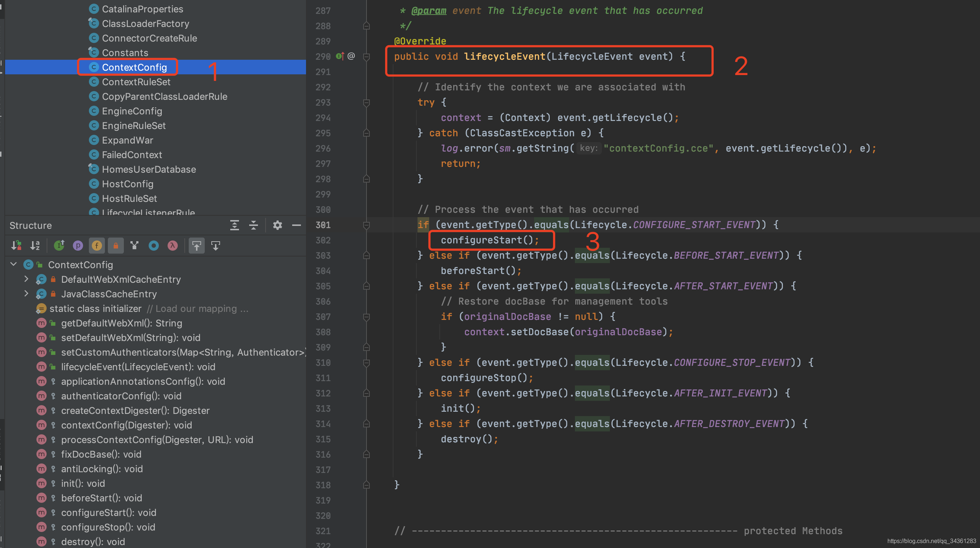980x548 pixels.
Task: Navigate to setDefaultWebXml(String) method
Action: 130,337
